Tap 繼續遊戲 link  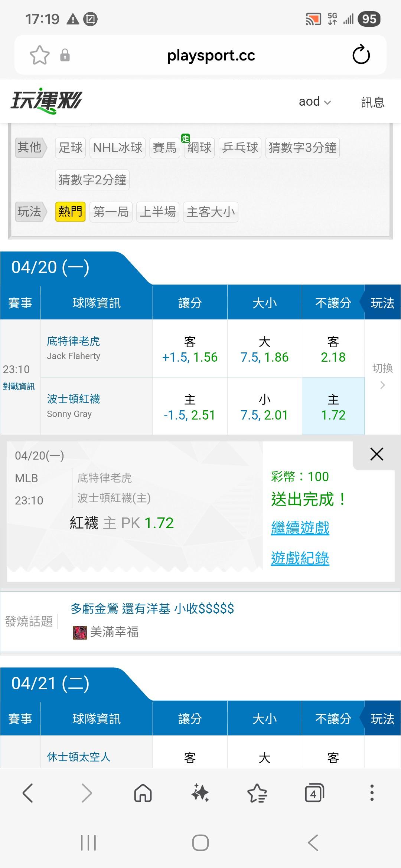point(300,527)
